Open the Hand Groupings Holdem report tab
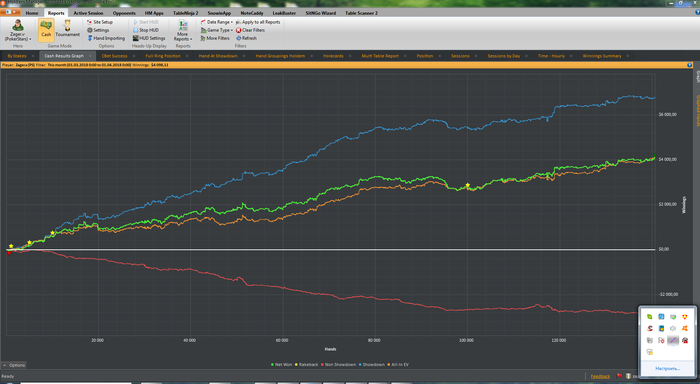 (280, 56)
